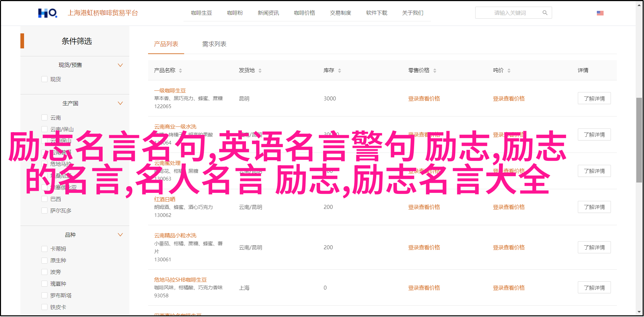Collapse the 品种 filter section
The height and width of the screenshot is (317, 644).
pos(120,235)
